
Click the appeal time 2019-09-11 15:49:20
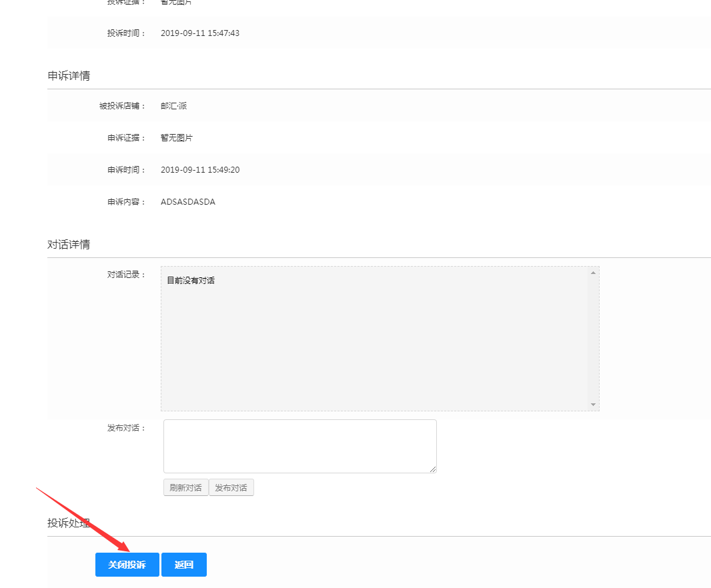200,170
